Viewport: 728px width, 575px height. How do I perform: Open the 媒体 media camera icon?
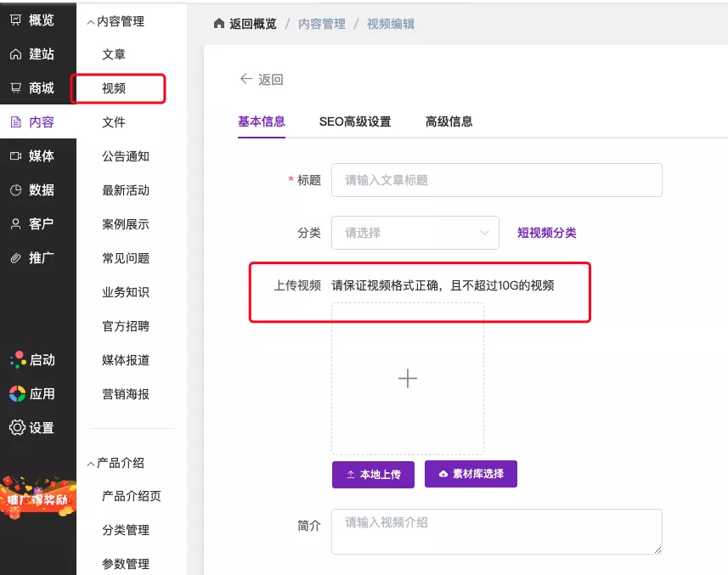15,156
